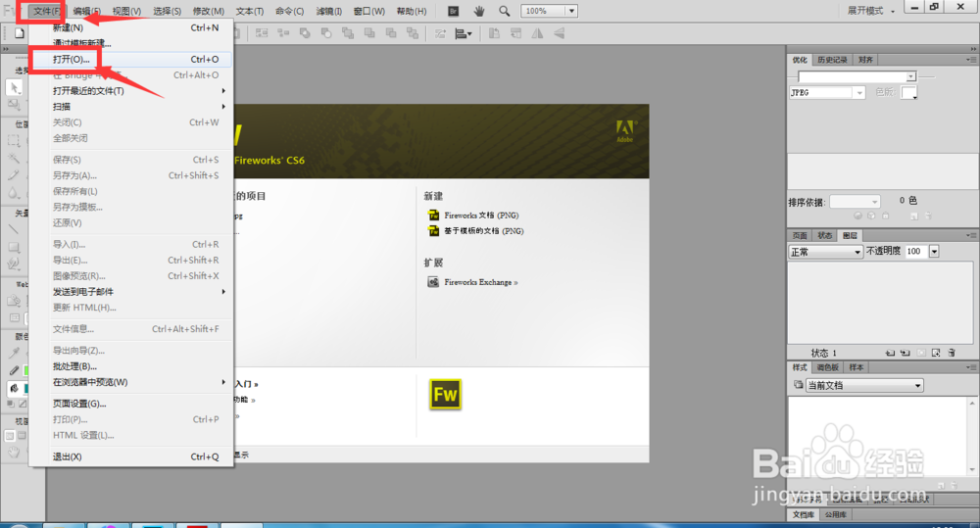Click the Delete state trash icon
This screenshot has height=528, width=980.
pos(952,353)
